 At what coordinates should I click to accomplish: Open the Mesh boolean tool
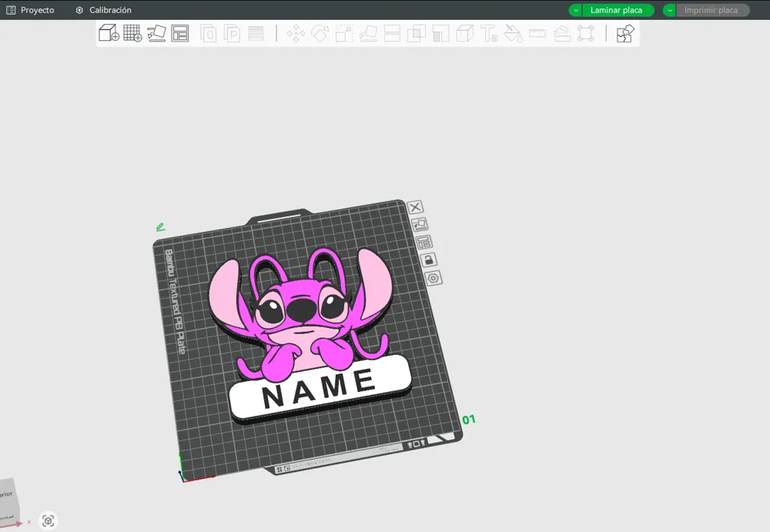click(417, 33)
